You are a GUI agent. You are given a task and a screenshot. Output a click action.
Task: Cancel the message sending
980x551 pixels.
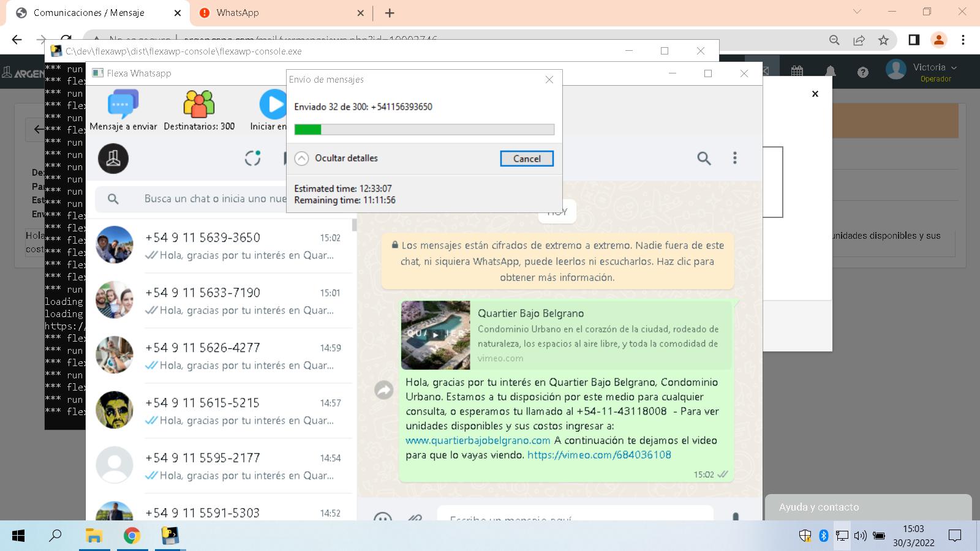pos(527,159)
